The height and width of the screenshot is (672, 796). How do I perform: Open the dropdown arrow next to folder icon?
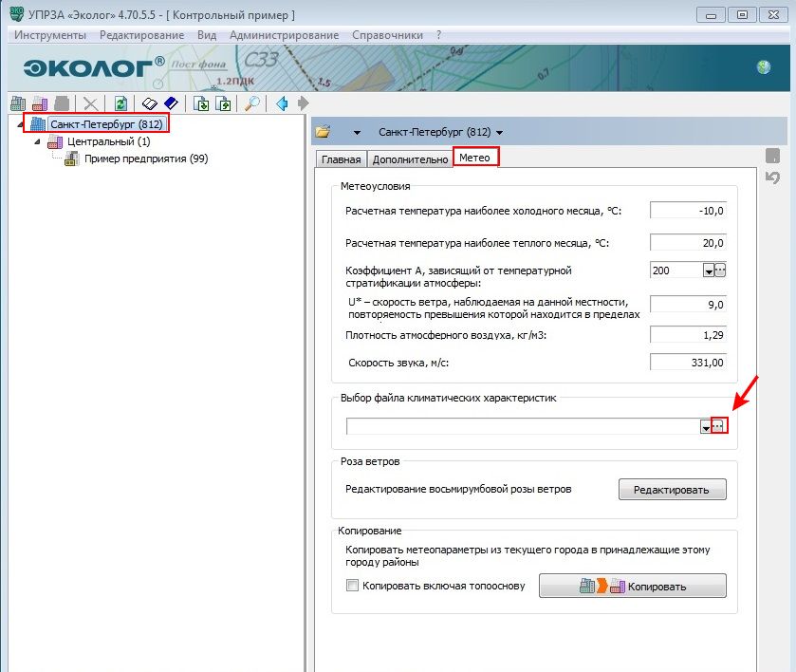[x=357, y=133]
